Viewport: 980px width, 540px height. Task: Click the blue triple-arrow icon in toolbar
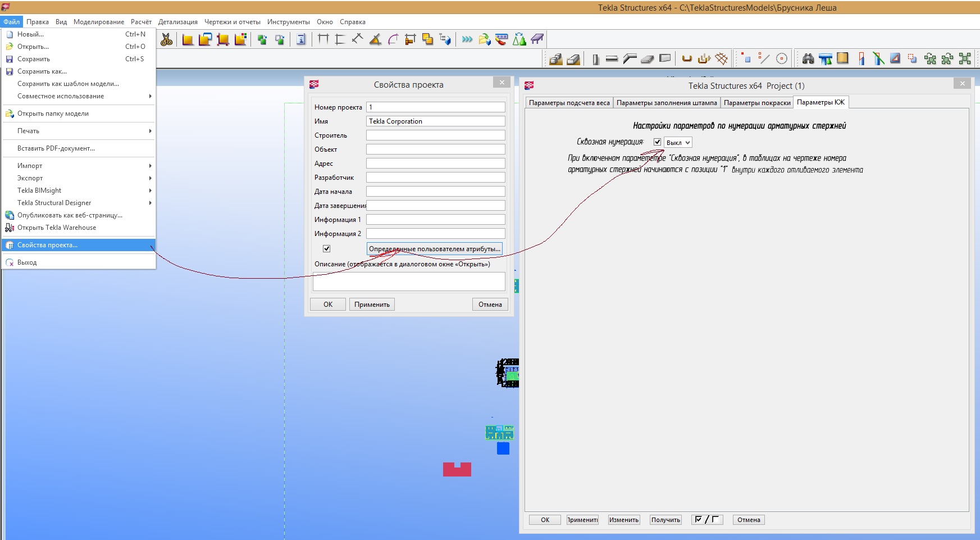pyautogui.click(x=467, y=39)
